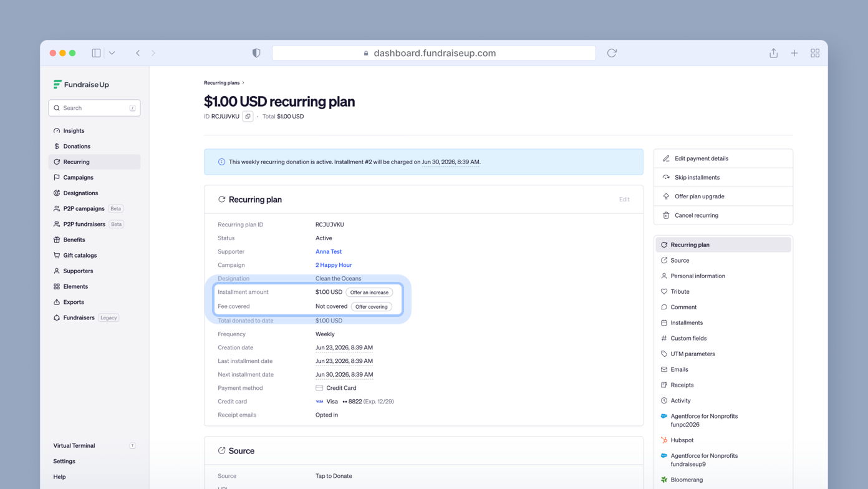Jump to the Source section in the right nav
The image size is (868, 489).
(x=723, y=260)
